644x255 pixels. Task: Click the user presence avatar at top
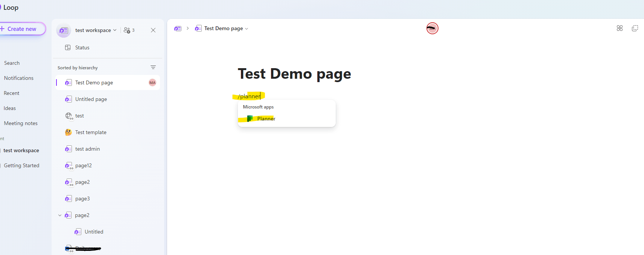(x=432, y=28)
